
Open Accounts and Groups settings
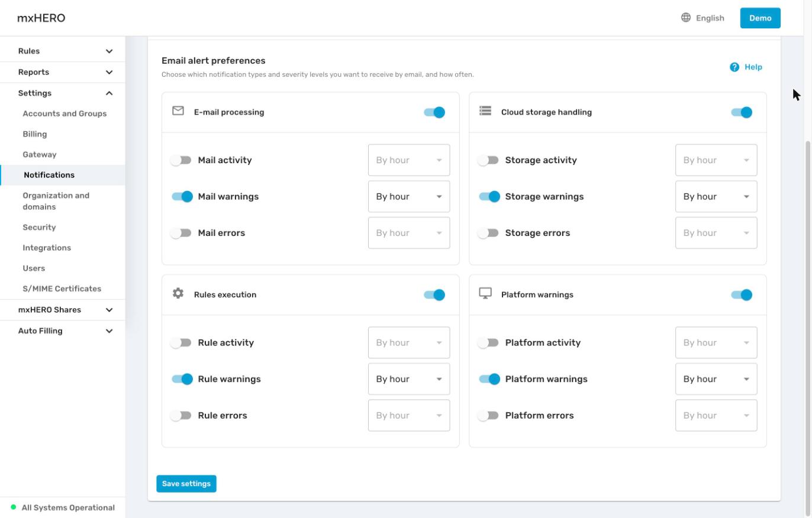click(65, 114)
